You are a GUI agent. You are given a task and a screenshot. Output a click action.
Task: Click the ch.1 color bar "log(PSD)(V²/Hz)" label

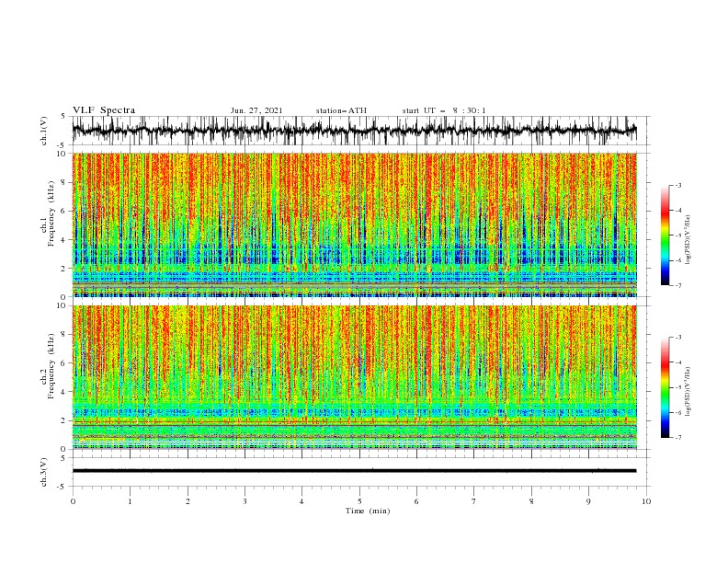[x=688, y=240]
